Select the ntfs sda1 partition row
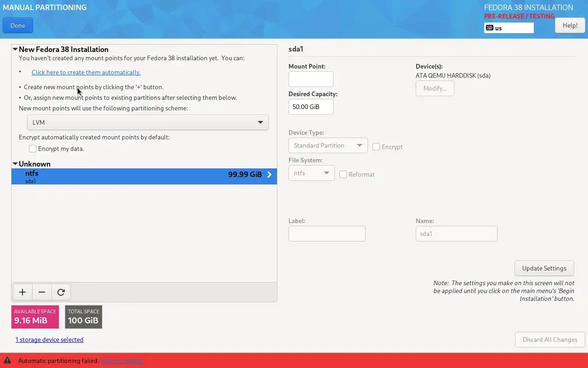Image resolution: width=588 pixels, height=368 pixels. 144,177
